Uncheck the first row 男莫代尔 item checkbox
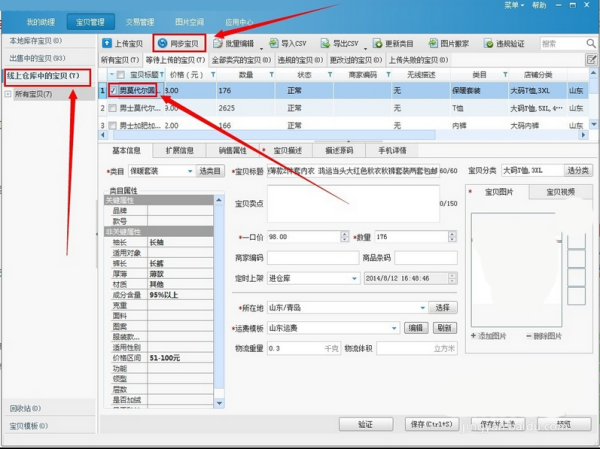 click(113, 91)
